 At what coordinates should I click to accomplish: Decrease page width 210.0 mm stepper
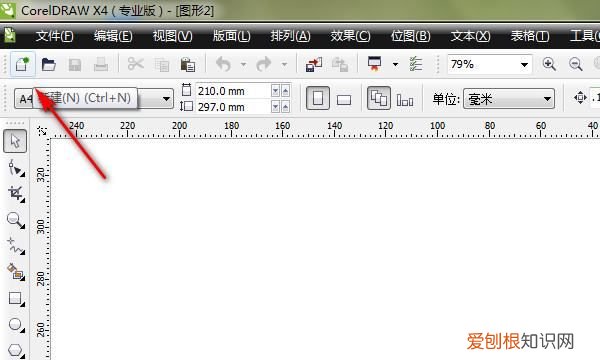(276, 91)
